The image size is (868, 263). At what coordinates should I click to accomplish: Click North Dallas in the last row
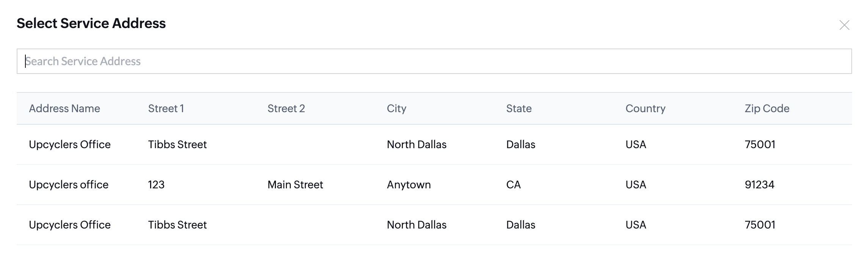pos(417,225)
